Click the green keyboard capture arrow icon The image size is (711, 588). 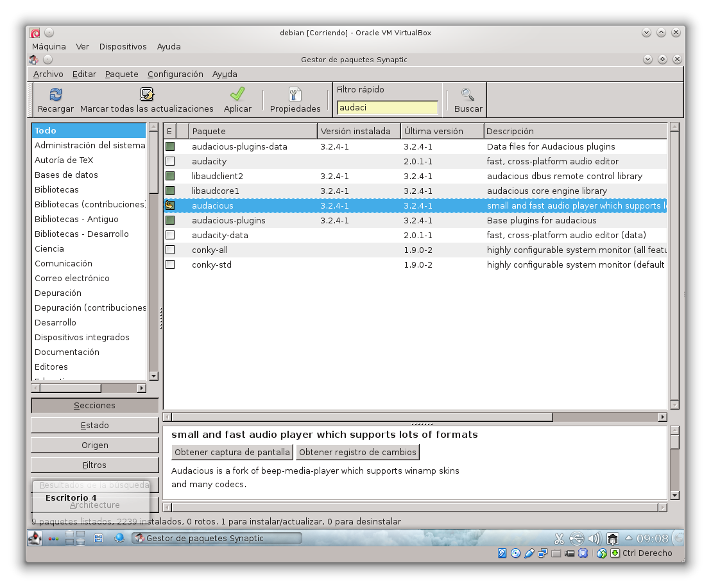pos(615,553)
